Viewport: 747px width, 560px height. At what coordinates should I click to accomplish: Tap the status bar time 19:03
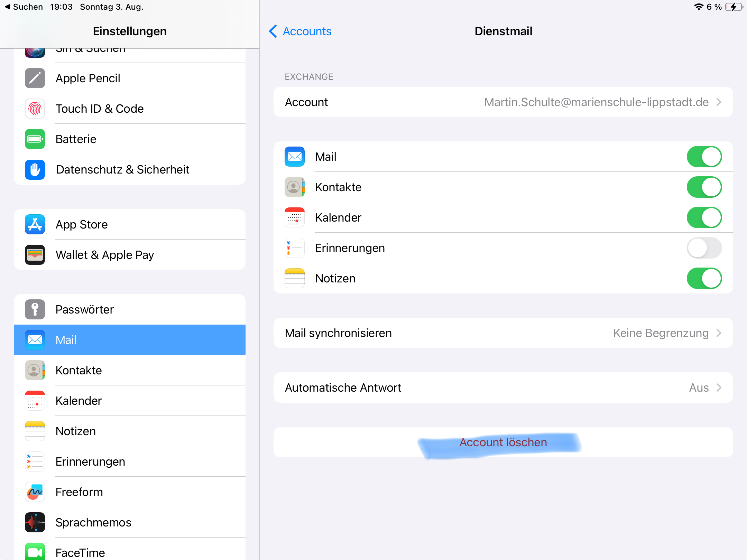[x=61, y=7]
